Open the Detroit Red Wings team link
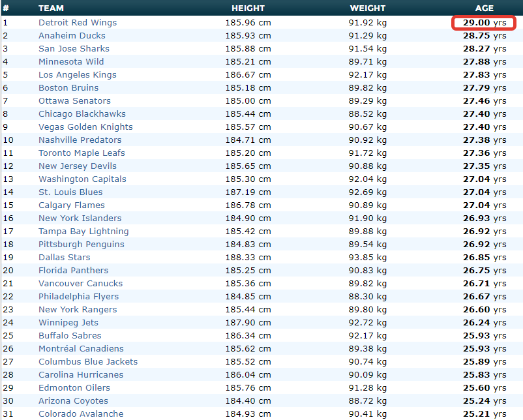 78,23
